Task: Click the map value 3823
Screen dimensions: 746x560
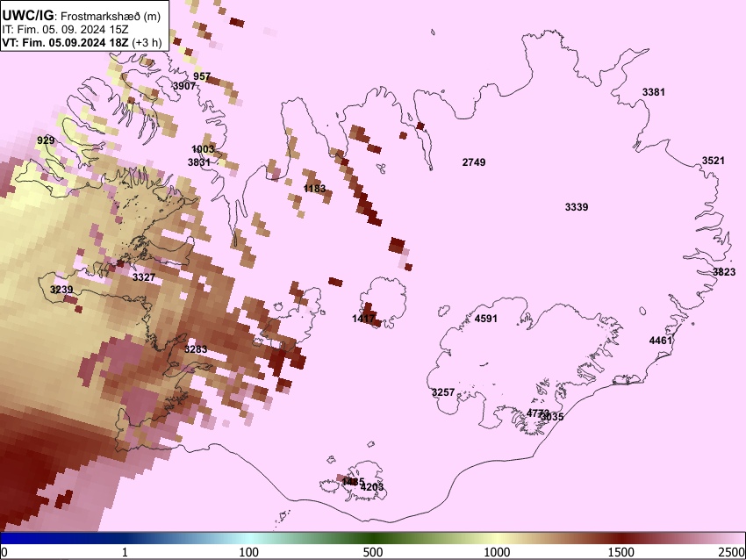Action: 724,272
